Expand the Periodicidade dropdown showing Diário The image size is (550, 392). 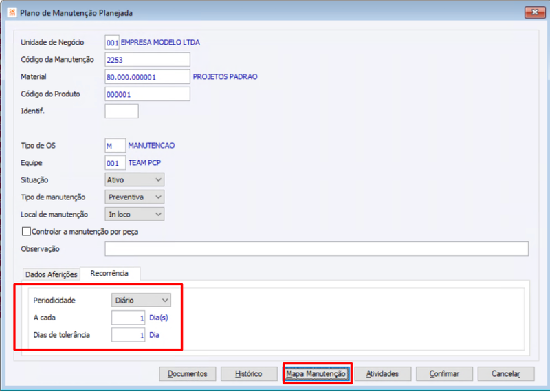click(141, 301)
